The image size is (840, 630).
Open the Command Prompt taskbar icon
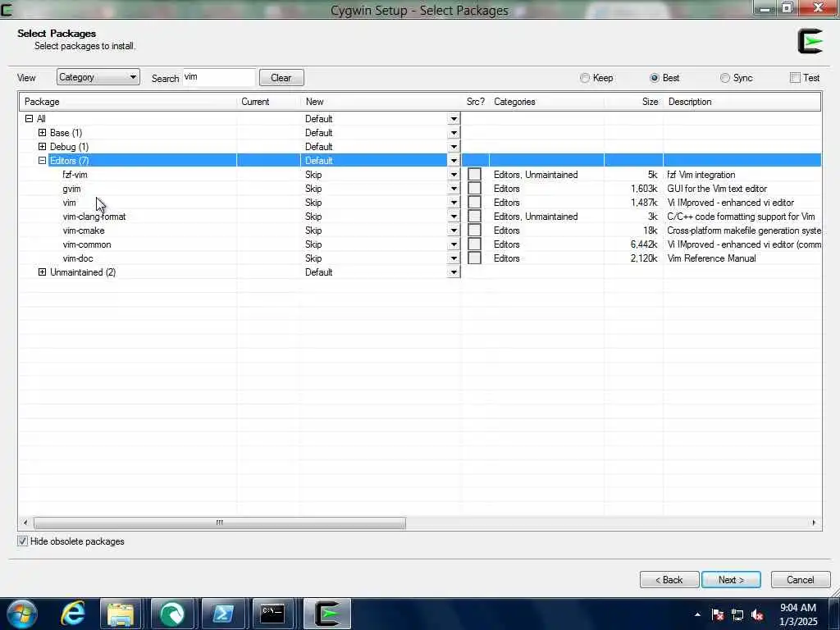pos(272,614)
